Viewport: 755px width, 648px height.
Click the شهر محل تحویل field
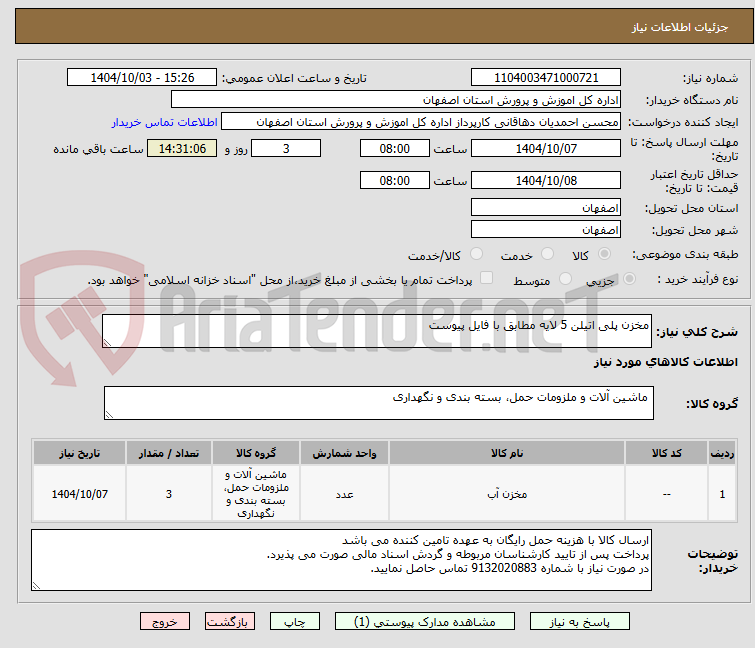[546, 230]
